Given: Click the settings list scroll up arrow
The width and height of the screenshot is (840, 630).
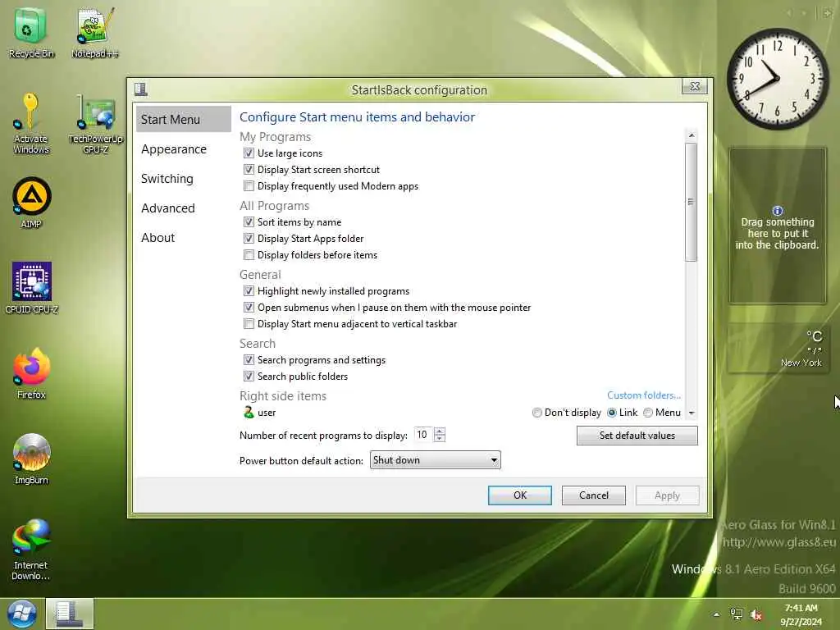Looking at the screenshot, I should click(691, 135).
